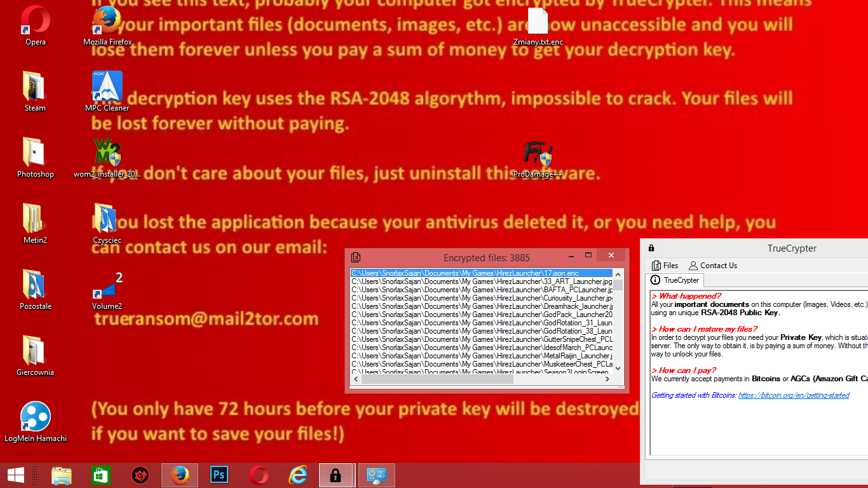Launch Opera from the taskbar
Image resolution: width=868 pixels, height=488 pixels.
[x=259, y=475]
